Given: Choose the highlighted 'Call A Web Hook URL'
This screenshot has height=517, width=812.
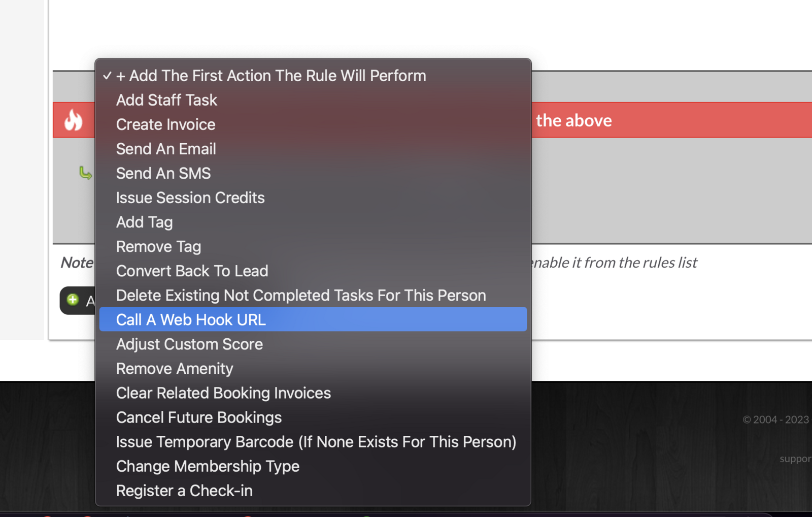Looking at the screenshot, I should pyautogui.click(x=191, y=319).
